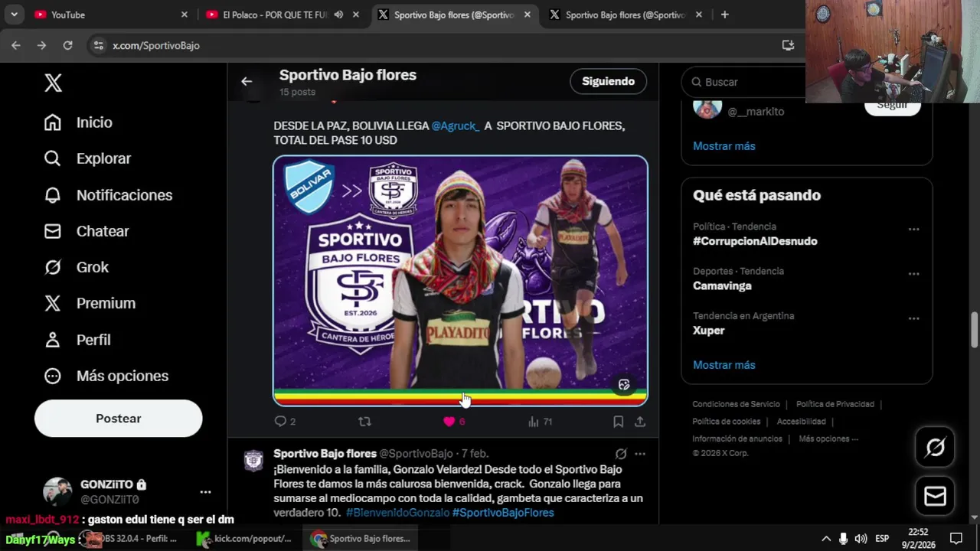Viewport: 980px width, 551px height.
Task: Open the Accesibilidad link
Action: (802, 422)
